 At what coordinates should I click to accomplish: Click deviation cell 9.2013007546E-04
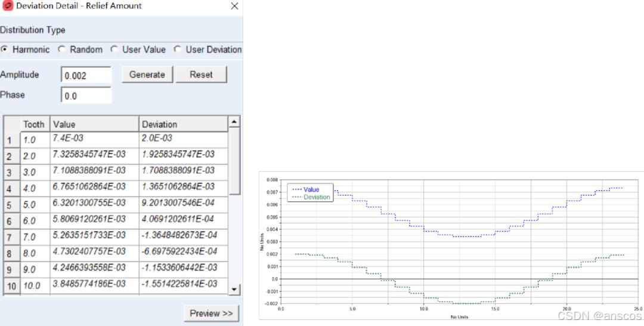coord(183,205)
